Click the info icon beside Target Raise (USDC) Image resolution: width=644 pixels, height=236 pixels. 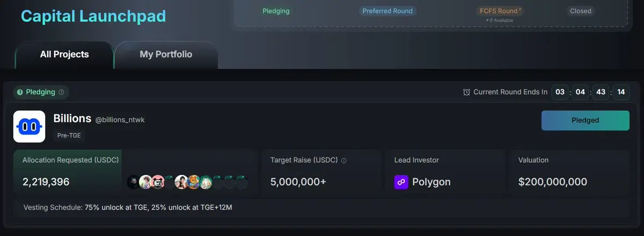point(344,160)
